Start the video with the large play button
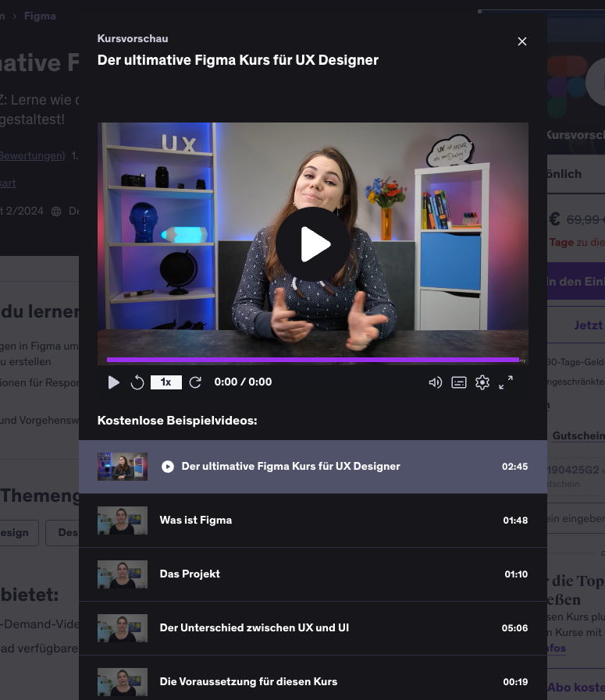 point(313,244)
